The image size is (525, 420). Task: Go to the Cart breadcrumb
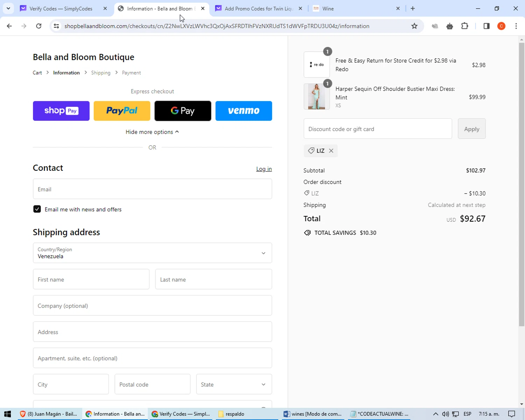37,73
